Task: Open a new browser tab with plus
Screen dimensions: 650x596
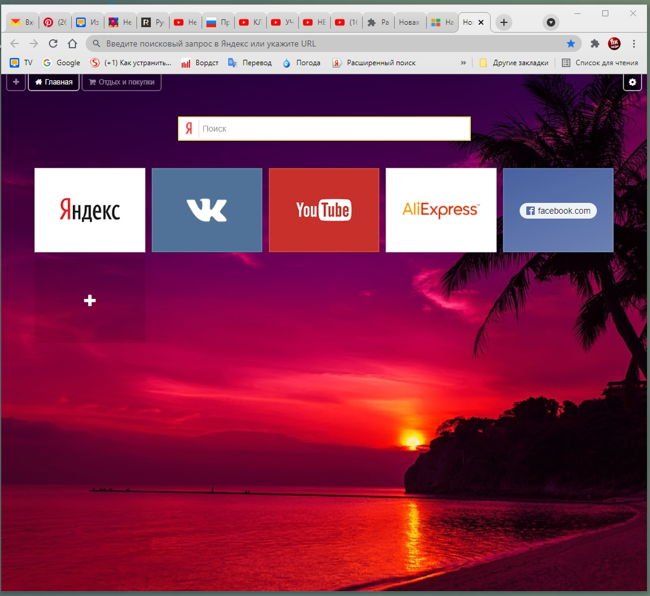Action: [x=504, y=22]
